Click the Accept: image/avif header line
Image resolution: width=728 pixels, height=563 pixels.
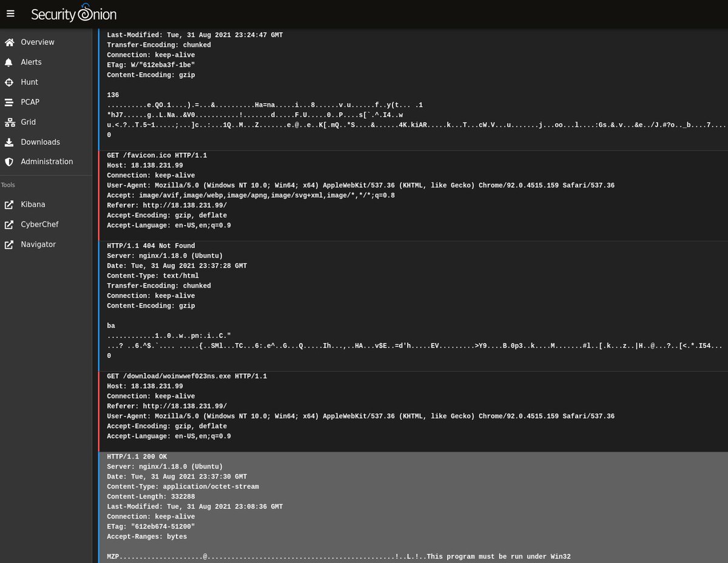251,195
